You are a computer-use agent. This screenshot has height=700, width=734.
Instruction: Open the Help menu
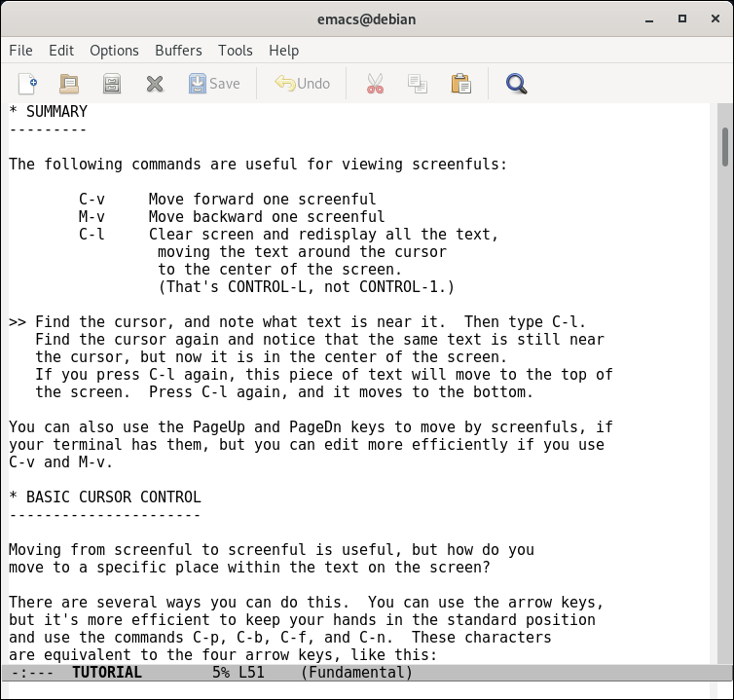click(x=283, y=51)
